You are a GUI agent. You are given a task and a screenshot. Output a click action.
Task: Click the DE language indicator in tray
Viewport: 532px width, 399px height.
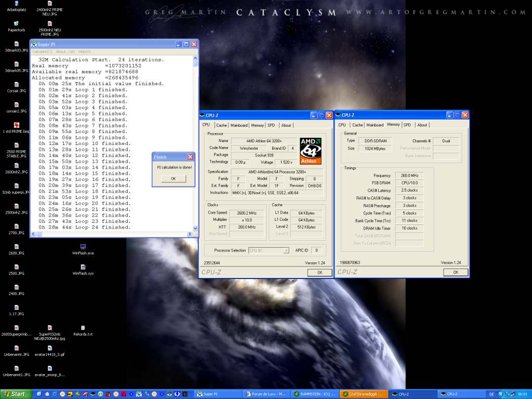[491, 394]
